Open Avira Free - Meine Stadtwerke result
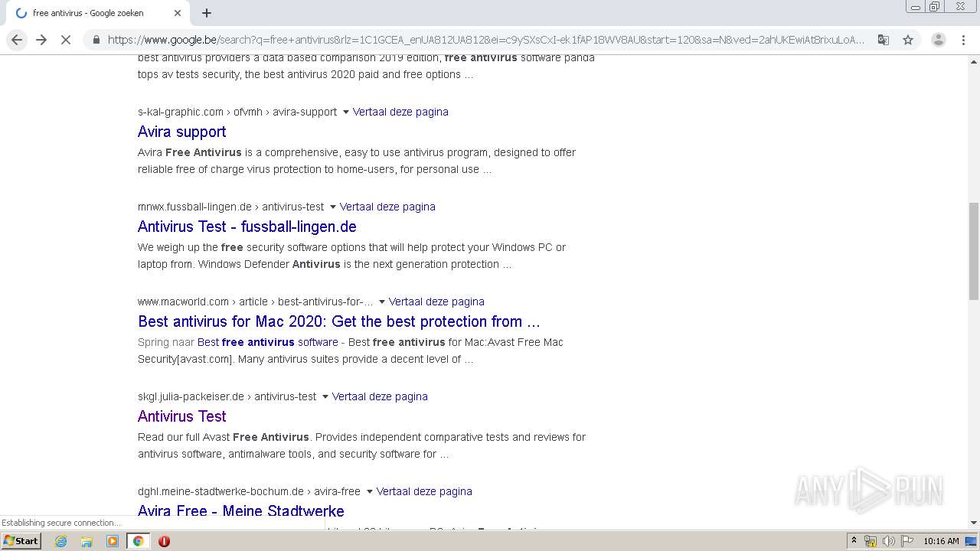 click(240, 511)
